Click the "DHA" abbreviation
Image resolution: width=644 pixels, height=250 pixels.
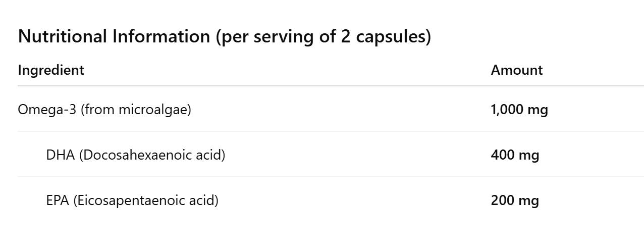(60, 155)
